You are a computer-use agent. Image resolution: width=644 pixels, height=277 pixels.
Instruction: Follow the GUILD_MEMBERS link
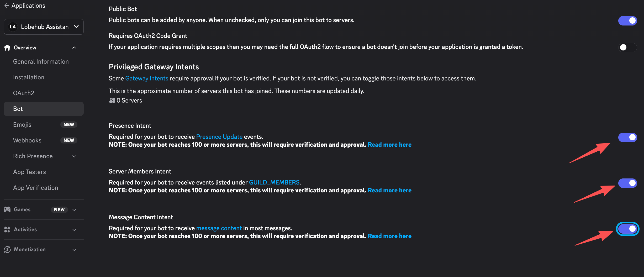(274, 182)
